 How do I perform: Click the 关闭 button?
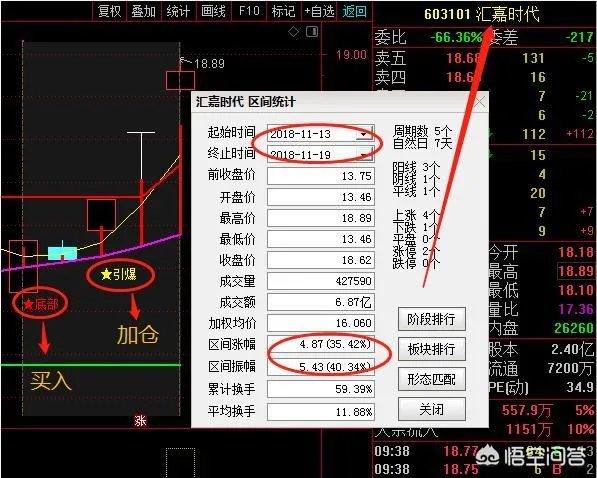click(x=431, y=409)
